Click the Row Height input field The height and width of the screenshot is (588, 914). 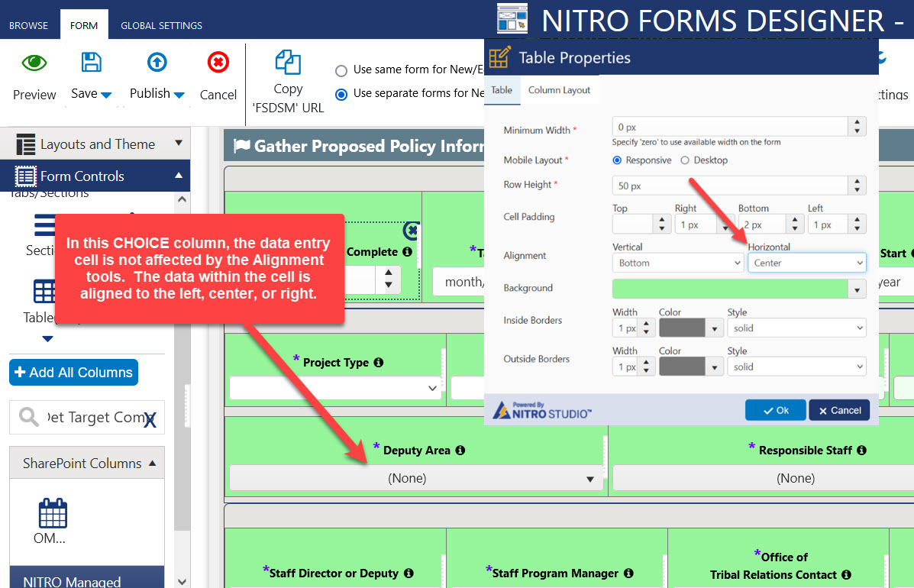coord(730,186)
